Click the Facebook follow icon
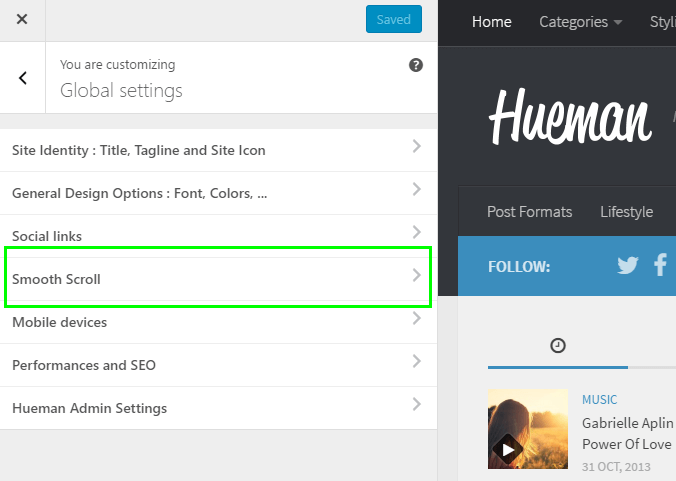This screenshot has height=481, width=676. (x=660, y=265)
